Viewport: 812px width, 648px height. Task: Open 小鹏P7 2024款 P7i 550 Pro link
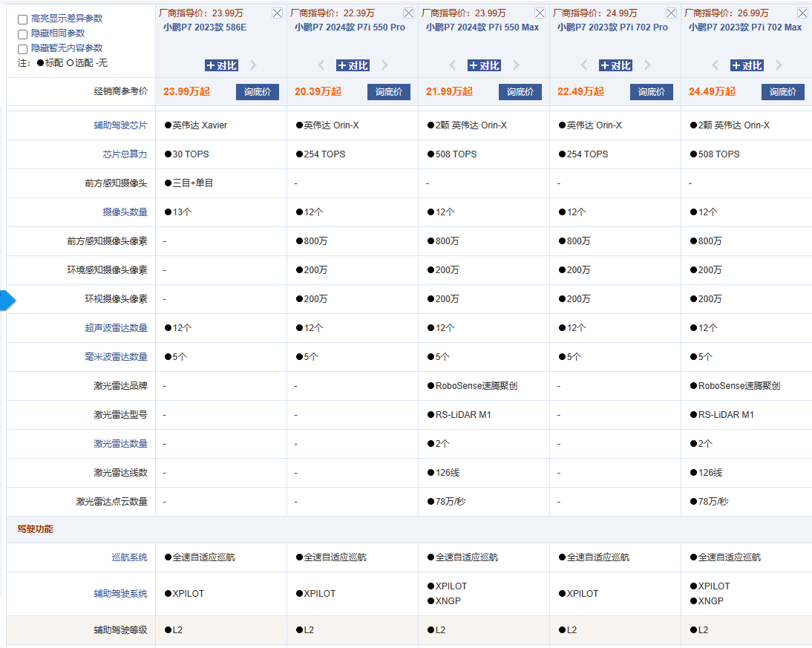[x=350, y=27]
